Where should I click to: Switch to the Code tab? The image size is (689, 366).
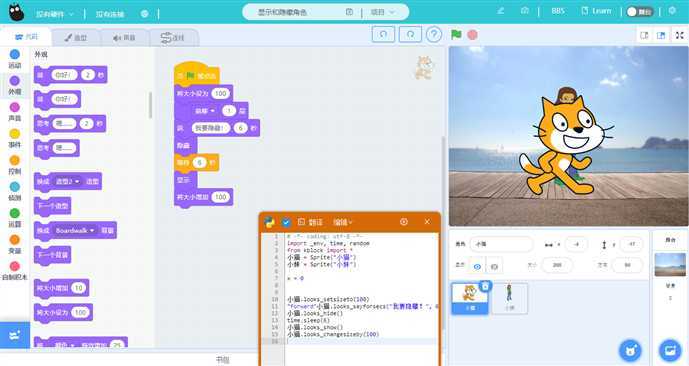[x=26, y=37]
